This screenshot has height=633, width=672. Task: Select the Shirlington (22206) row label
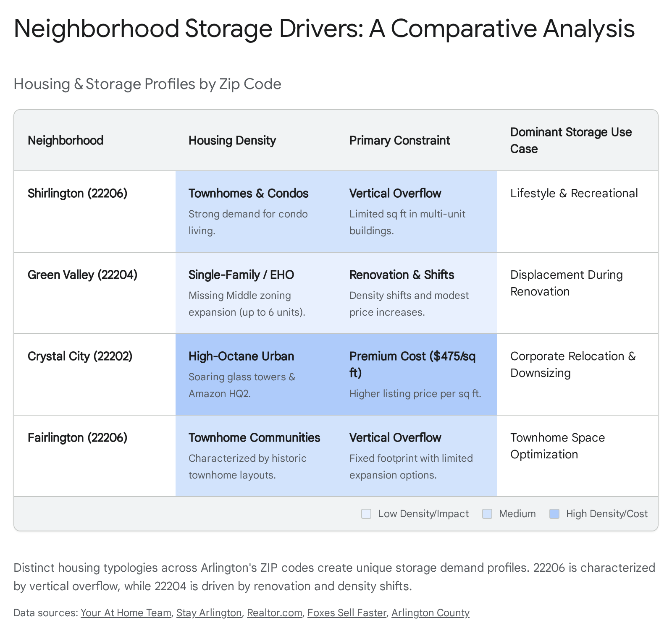pos(77,193)
